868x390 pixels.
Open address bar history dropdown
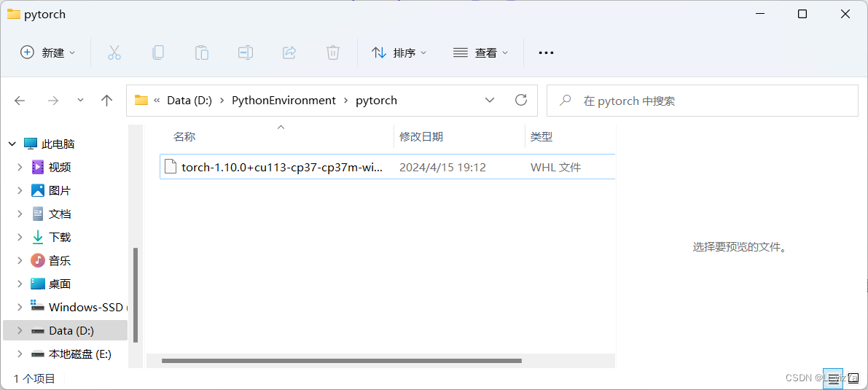(x=490, y=101)
